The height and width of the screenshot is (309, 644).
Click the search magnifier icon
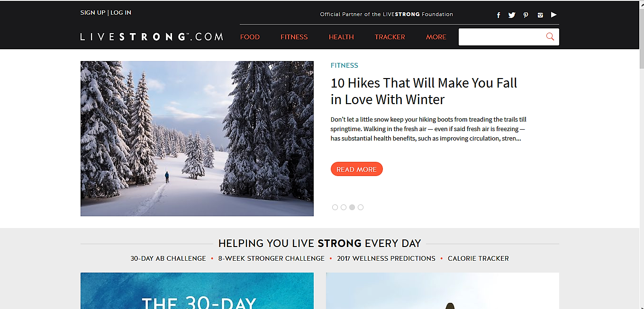point(550,36)
